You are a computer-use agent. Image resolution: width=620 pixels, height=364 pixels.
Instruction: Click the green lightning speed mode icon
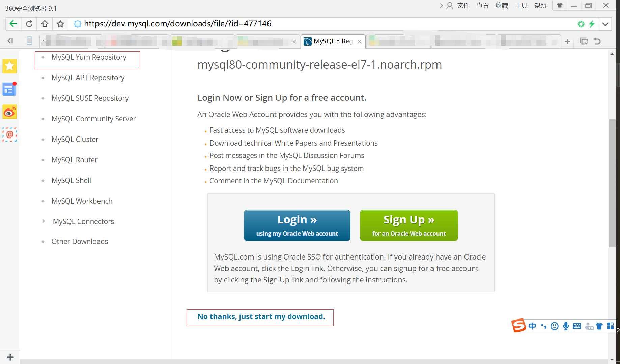click(x=592, y=24)
